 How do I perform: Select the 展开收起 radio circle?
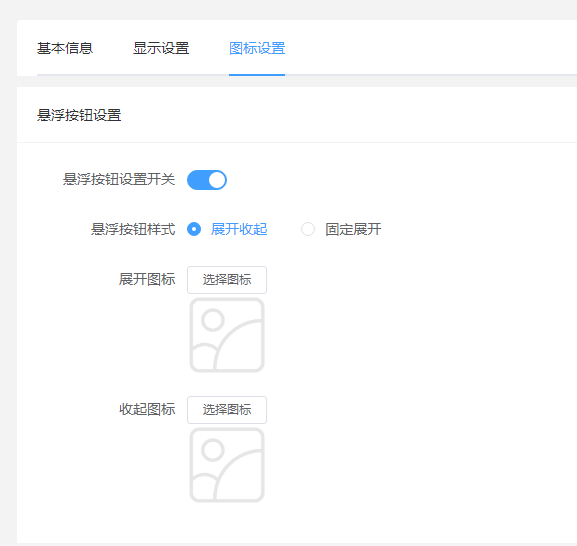click(194, 229)
